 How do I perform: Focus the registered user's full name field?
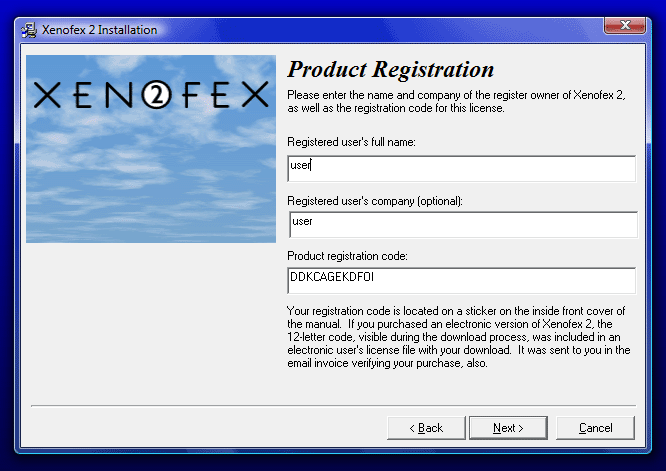(x=462, y=169)
